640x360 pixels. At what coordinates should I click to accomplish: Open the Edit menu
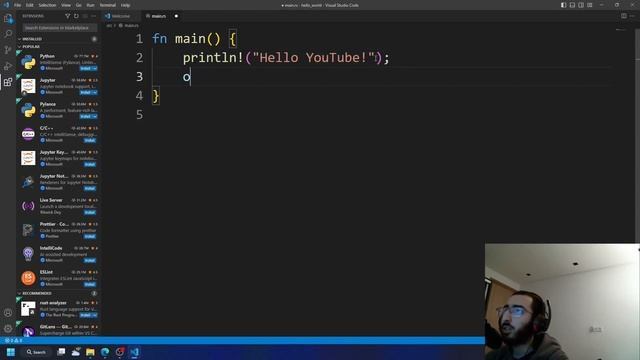30,5
